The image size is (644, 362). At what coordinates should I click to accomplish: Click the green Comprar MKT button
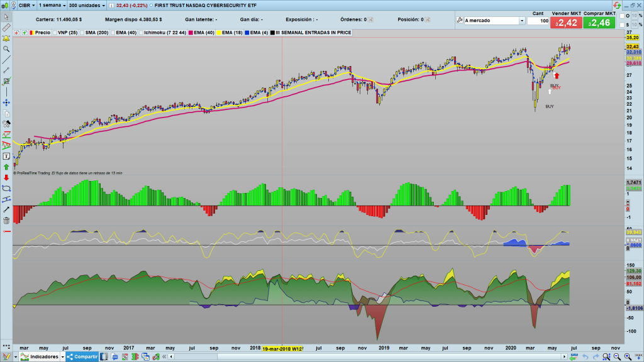tap(599, 23)
